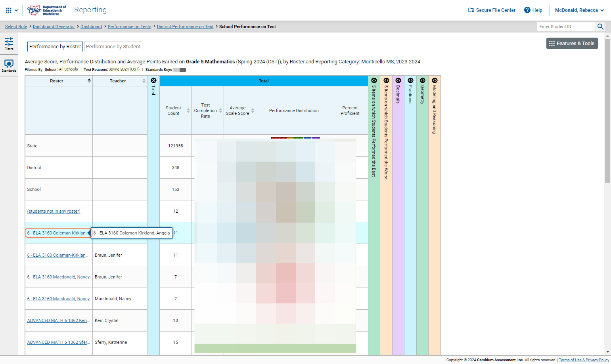The image size is (611, 364).
Task: Open Macdonald roster taught by Macdonald, Nancy
Action: (58, 299)
